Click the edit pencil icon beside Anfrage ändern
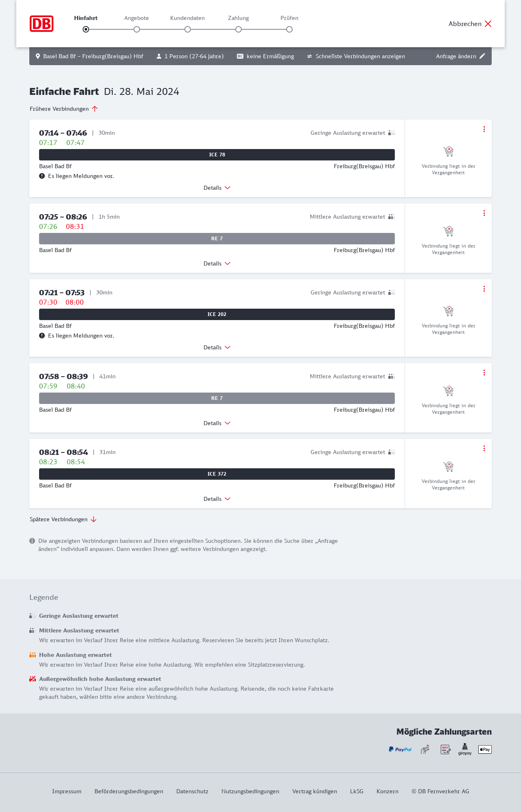 pos(482,56)
